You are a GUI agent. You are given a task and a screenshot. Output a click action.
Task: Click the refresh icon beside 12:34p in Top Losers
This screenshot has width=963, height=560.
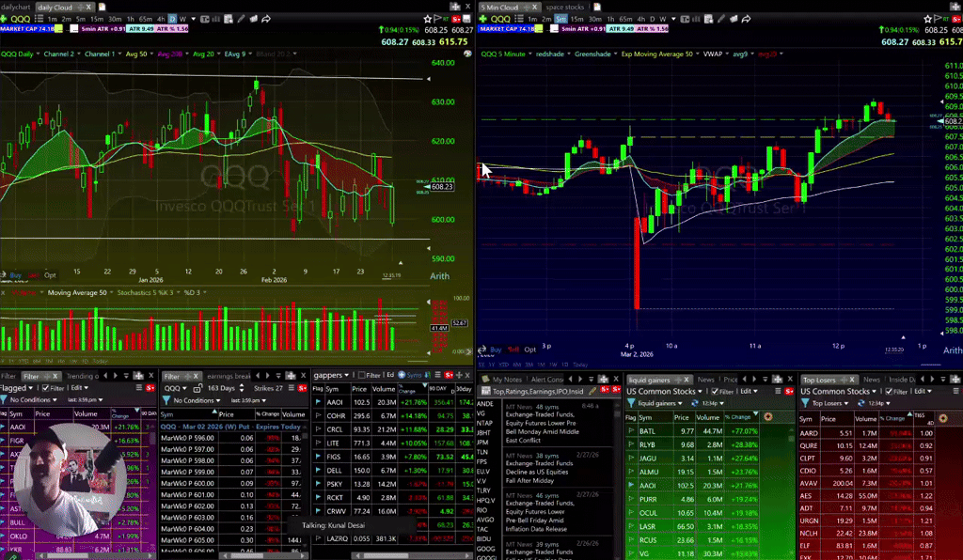[860, 401]
